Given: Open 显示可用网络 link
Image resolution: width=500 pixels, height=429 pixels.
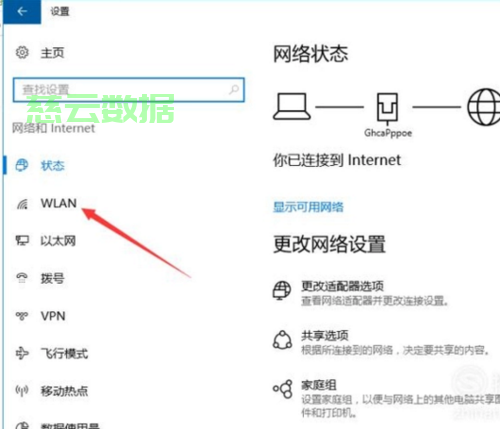Looking at the screenshot, I should [308, 207].
